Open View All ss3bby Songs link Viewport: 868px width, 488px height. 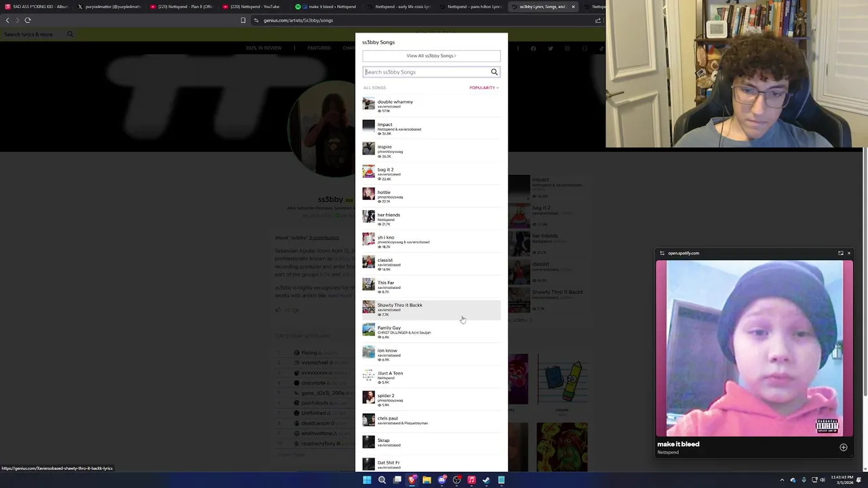(x=431, y=56)
